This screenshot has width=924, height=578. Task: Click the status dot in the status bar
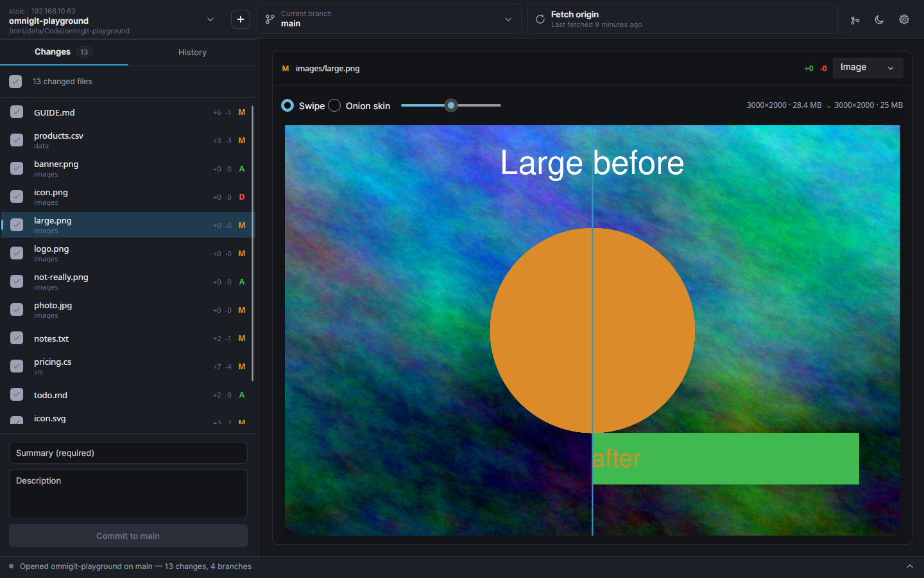tap(12, 566)
